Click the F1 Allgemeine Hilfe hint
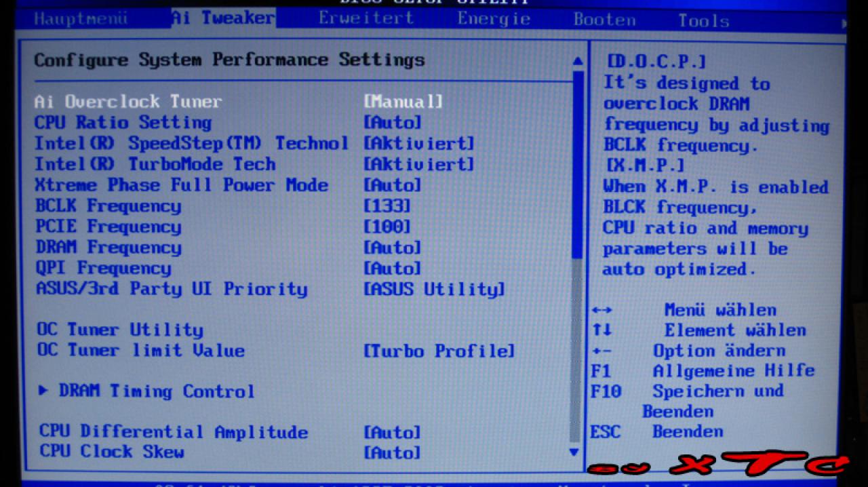868x487 pixels. [x=703, y=371]
